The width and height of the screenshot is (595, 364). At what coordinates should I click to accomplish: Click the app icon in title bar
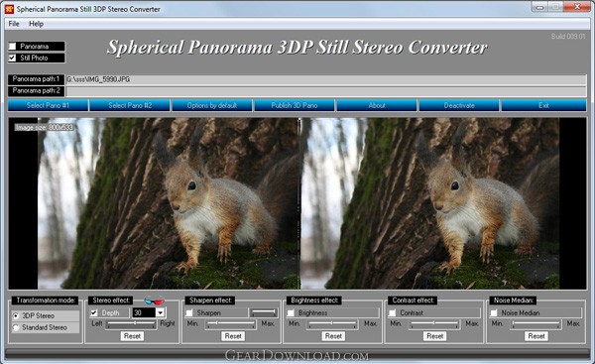pyautogui.click(x=9, y=9)
